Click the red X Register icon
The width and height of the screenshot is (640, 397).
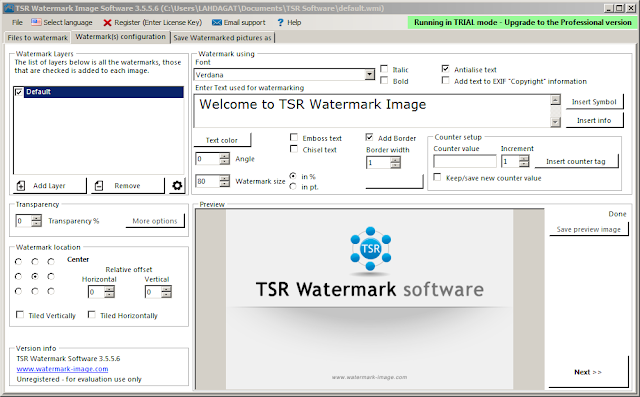click(107, 22)
